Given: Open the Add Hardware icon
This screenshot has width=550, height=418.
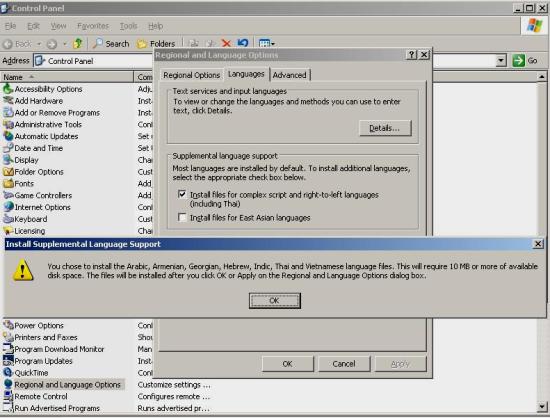Looking at the screenshot, I should [x=8, y=101].
